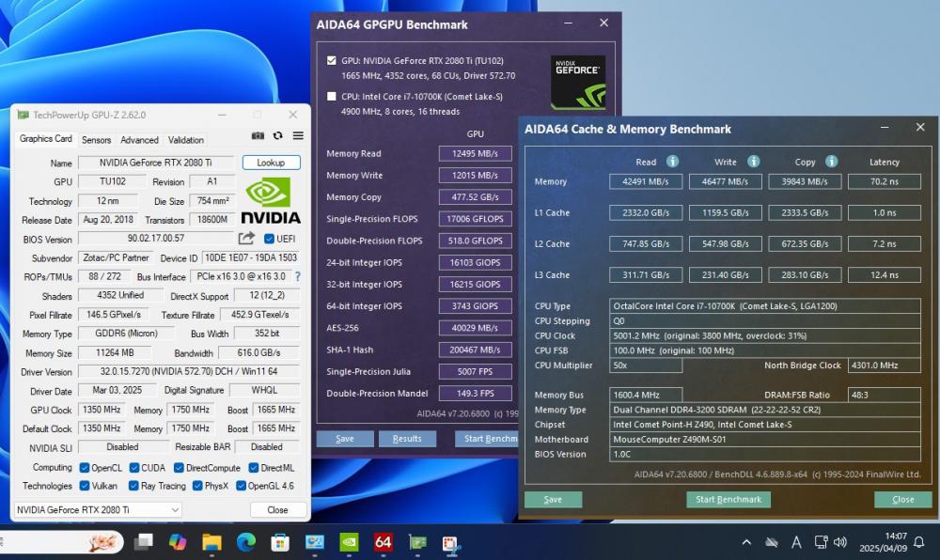Open Task View from the taskbar
Screen dimensions: 940x560
tap(143, 543)
